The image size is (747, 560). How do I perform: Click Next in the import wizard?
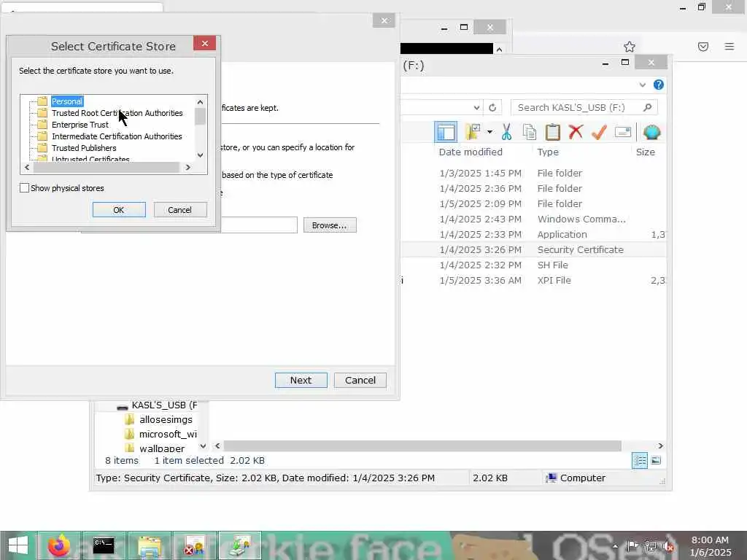[301, 380]
